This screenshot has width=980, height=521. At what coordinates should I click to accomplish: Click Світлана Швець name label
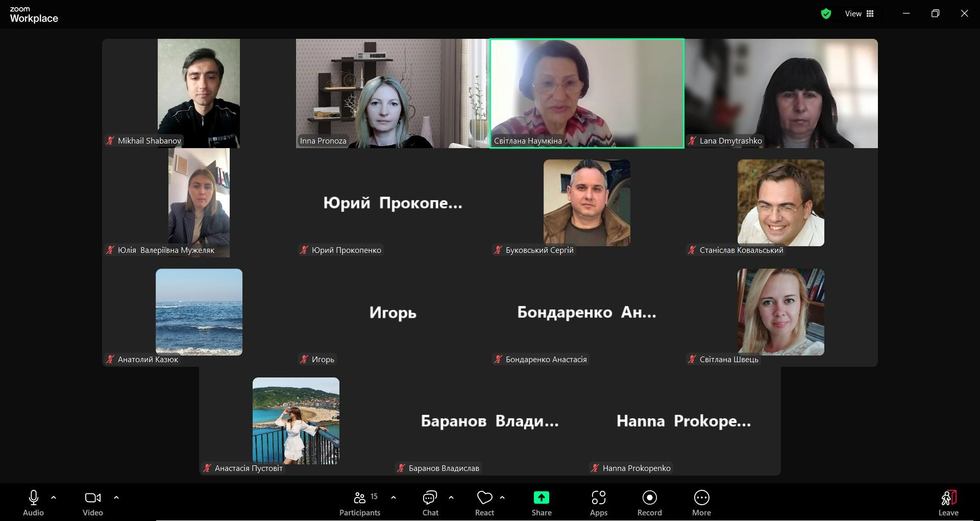click(x=729, y=360)
